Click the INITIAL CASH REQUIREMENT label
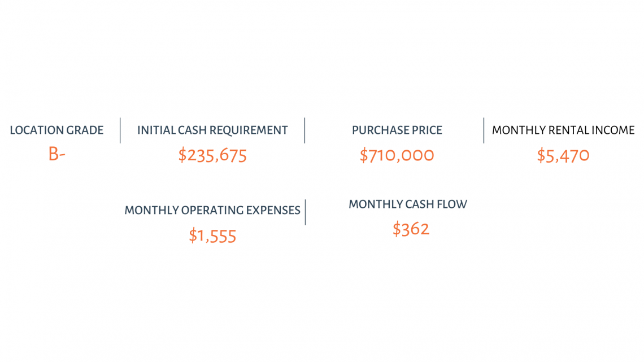The image size is (644, 362). tap(212, 130)
